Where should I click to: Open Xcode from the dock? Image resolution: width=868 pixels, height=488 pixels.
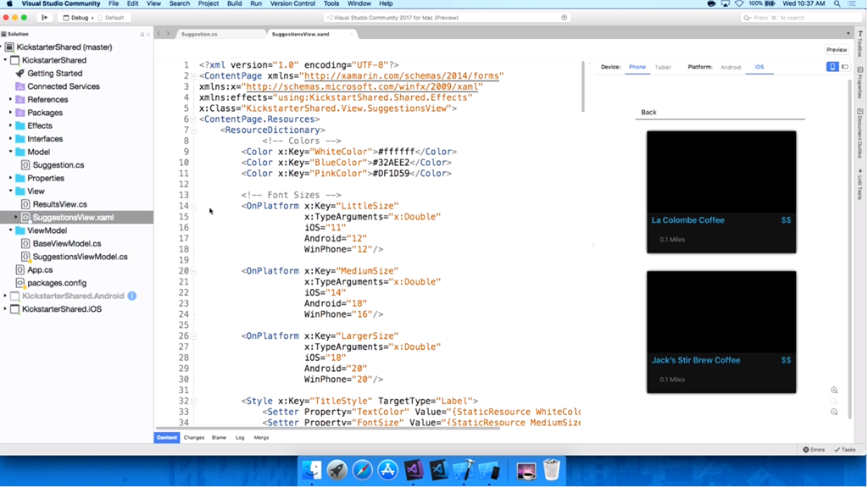tap(464, 469)
